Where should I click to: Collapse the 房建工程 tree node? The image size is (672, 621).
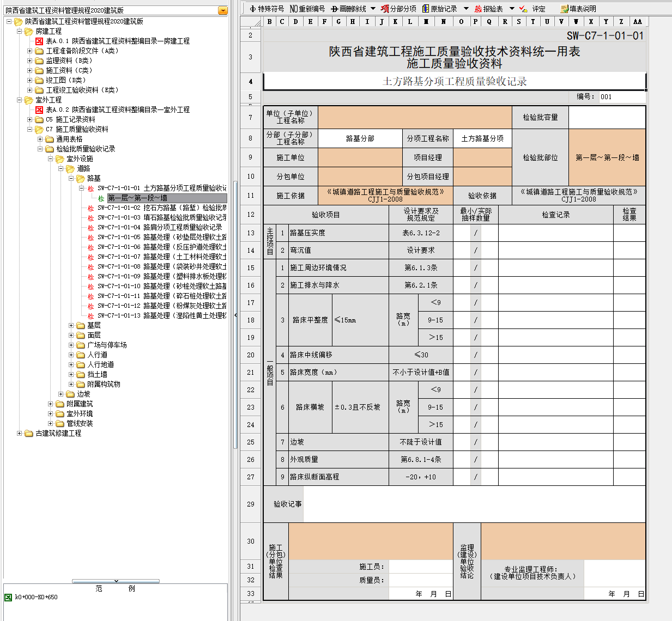(20, 31)
